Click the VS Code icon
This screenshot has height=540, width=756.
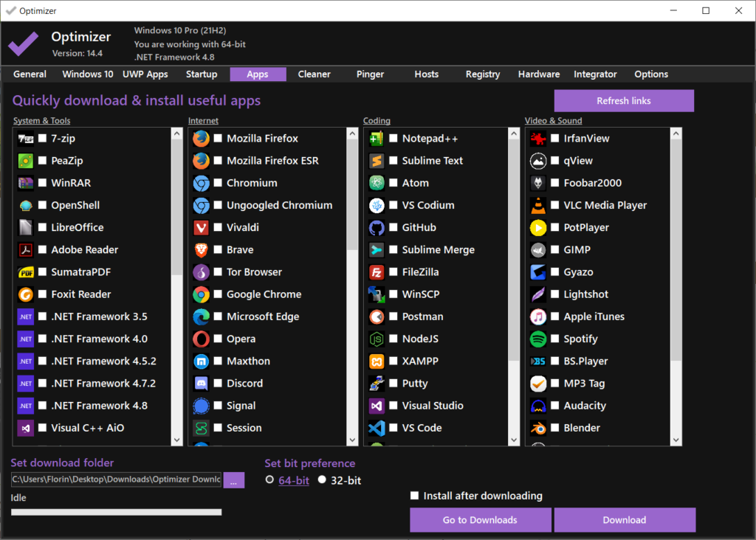(377, 428)
